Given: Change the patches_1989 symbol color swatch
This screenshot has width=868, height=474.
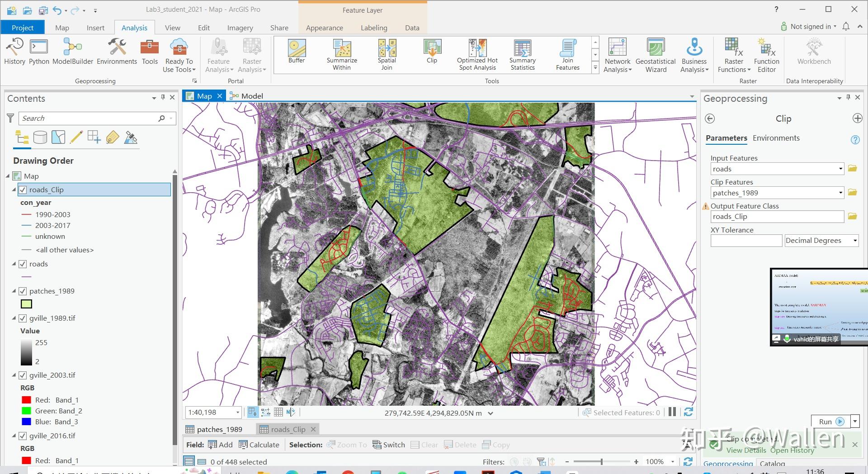Looking at the screenshot, I should click(x=26, y=303).
